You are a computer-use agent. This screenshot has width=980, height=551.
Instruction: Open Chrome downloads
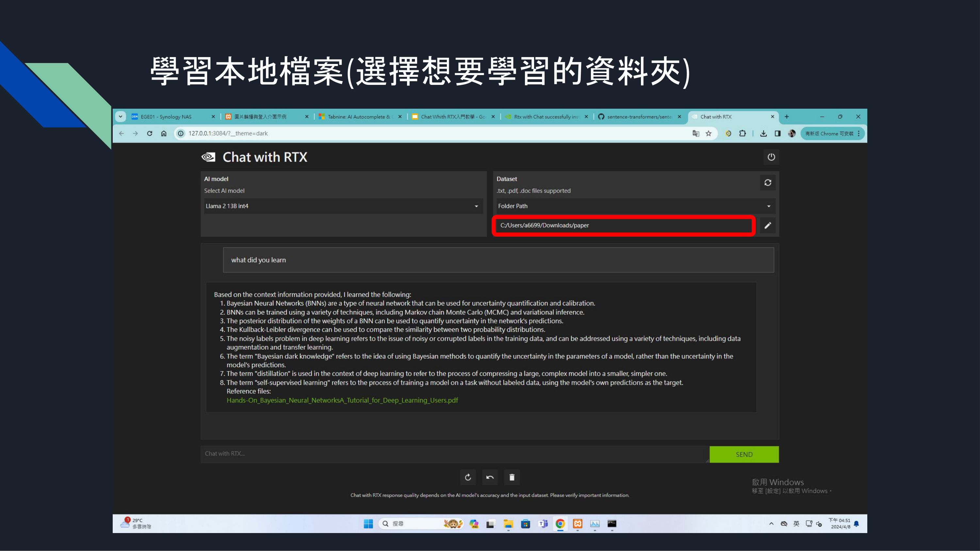[x=763, y=134]
